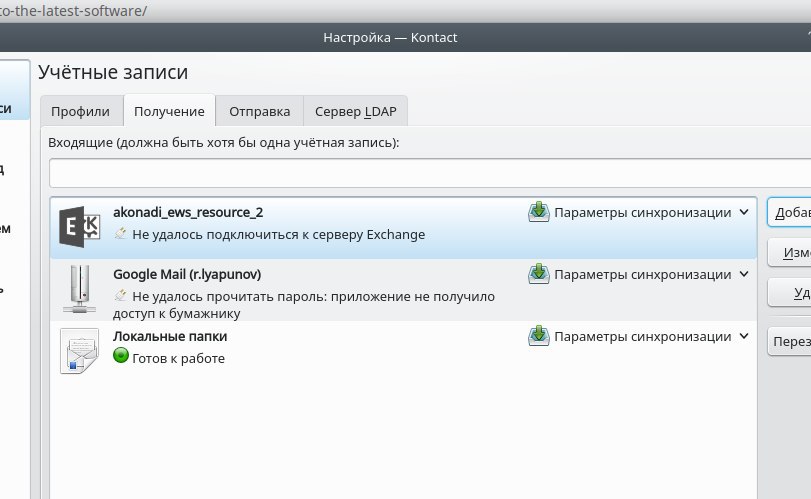Click the error status icon under akonadi_ews_resource_2

tap(121, 233)
